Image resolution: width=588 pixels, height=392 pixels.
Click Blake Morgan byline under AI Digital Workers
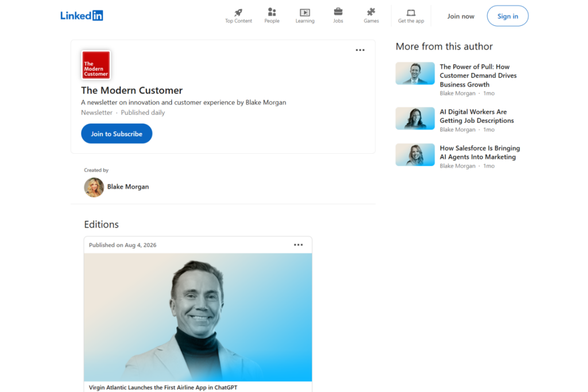pos(458,130)
